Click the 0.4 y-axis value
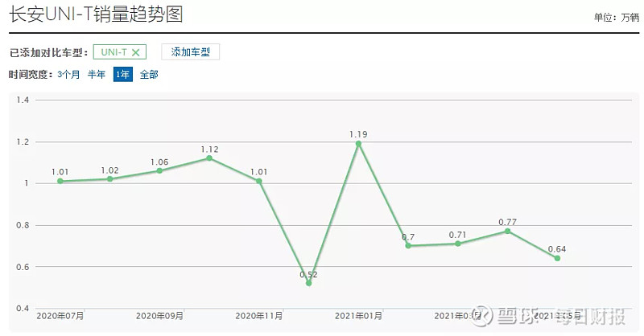The height and width of the screenshot is (336, 644). point(23,309)
